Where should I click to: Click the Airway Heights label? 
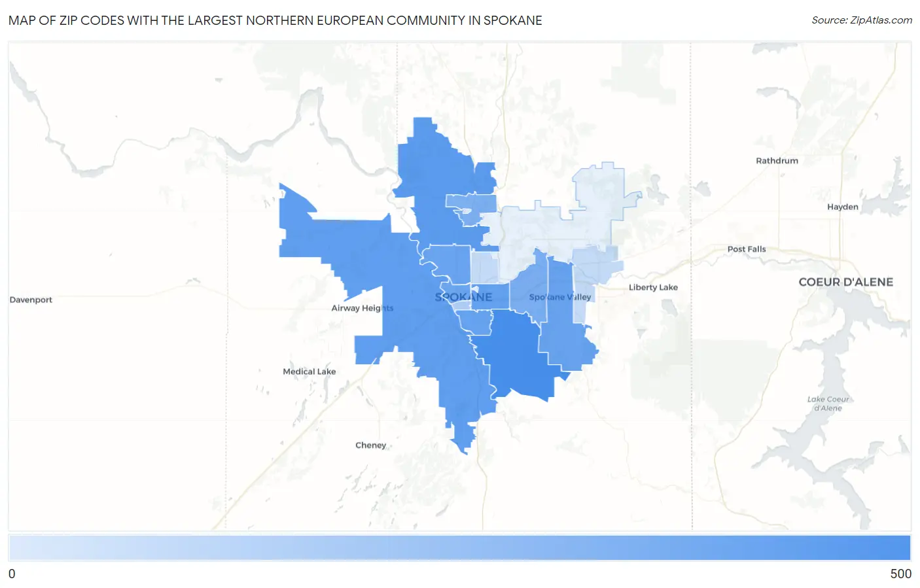pos(363,308)
